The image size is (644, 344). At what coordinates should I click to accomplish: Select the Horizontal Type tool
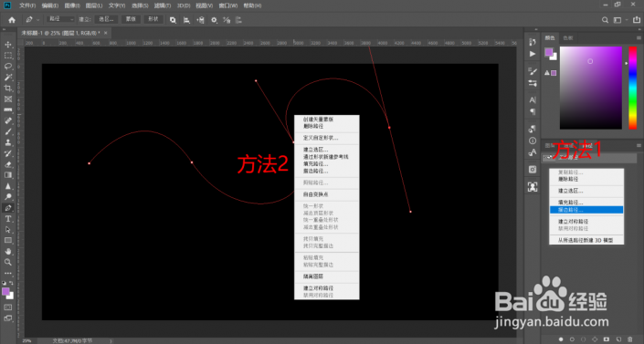[8, 219]
